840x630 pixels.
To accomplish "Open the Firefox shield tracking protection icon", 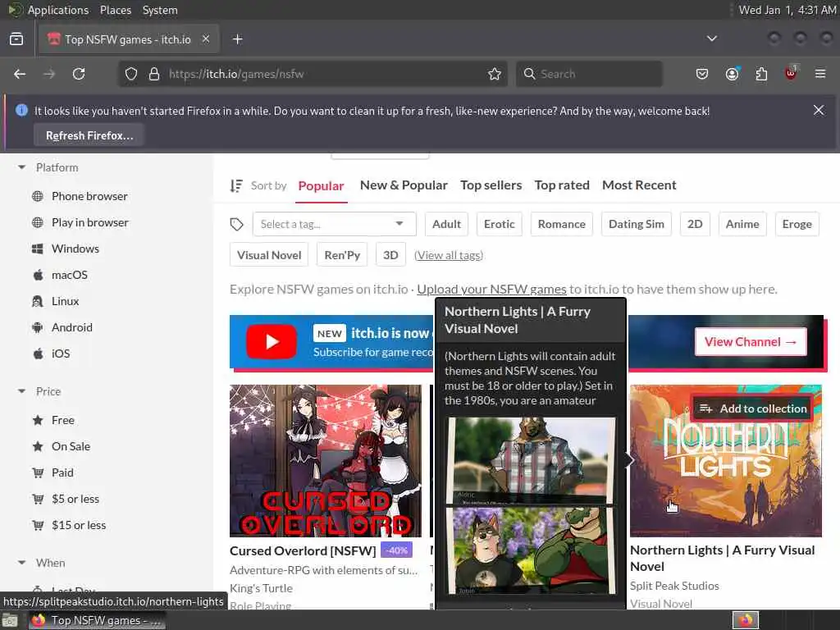I will click(131, 74).
